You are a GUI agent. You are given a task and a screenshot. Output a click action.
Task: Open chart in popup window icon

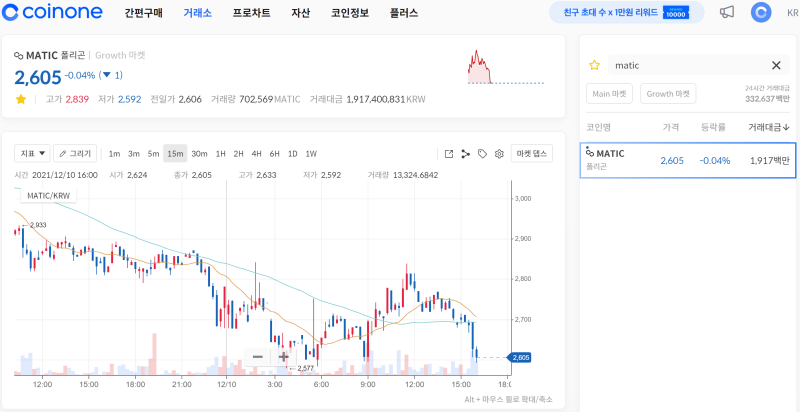[449, 153]
